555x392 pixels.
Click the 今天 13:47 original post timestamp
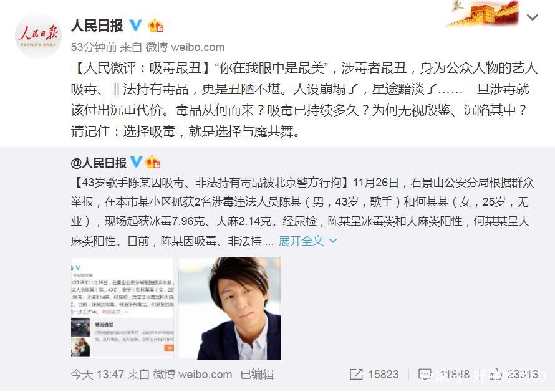click(x=97, y=375)
